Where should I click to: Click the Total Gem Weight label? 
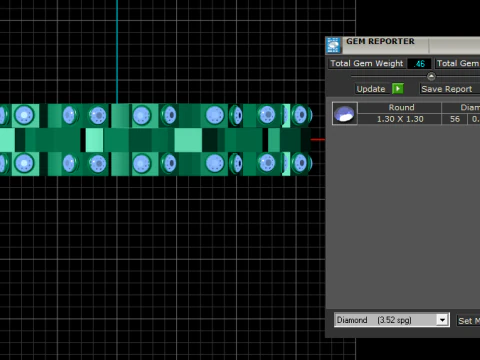pos(367,63)
